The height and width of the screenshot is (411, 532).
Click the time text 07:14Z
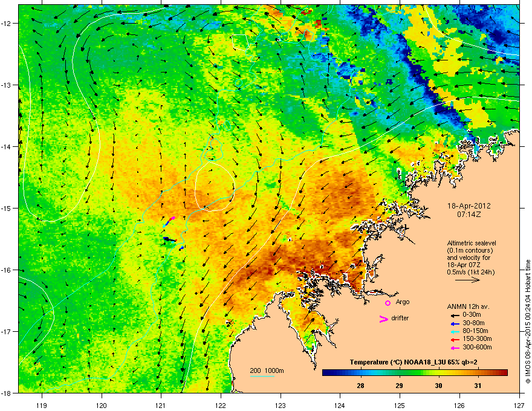pyautogui.click(x=469, y=215)
